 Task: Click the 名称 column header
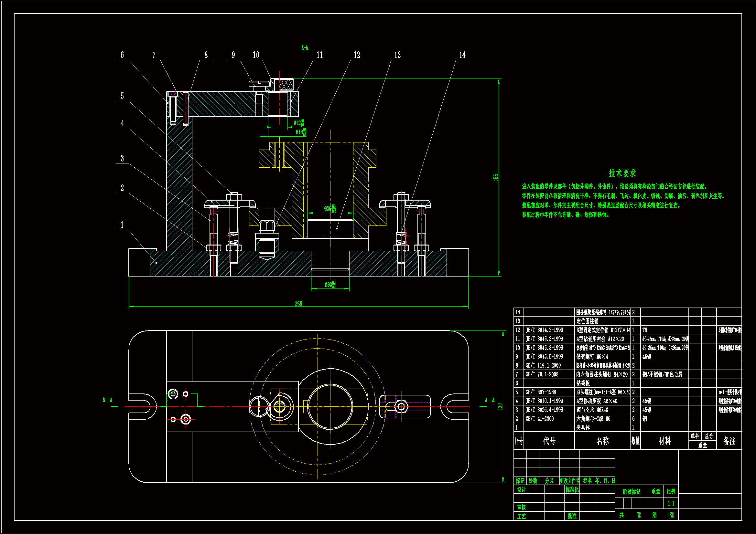click(602, 441)
